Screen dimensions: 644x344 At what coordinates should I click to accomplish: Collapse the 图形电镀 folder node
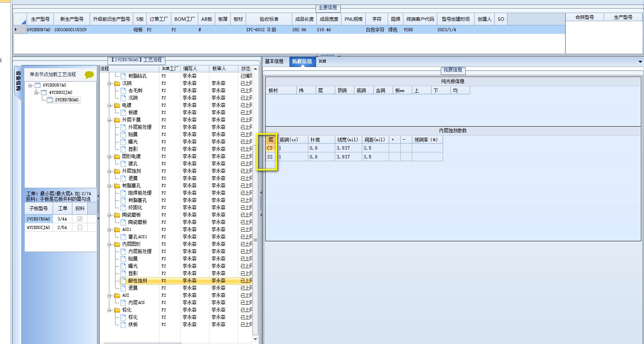109,156
